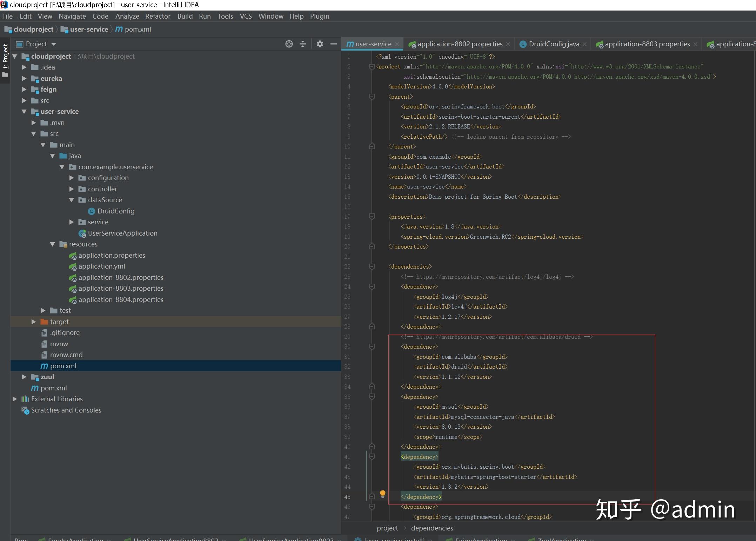Select the service package
756x541 pixels.
point(98,222)
